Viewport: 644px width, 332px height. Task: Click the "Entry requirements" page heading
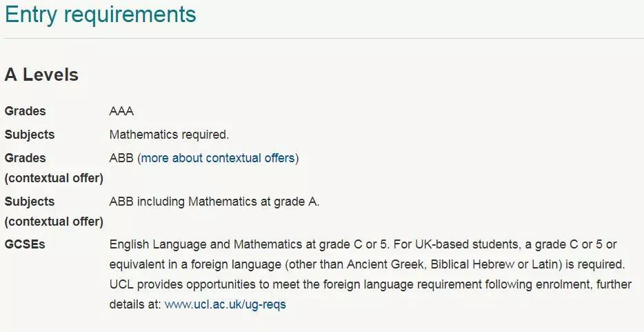point(101,14)
